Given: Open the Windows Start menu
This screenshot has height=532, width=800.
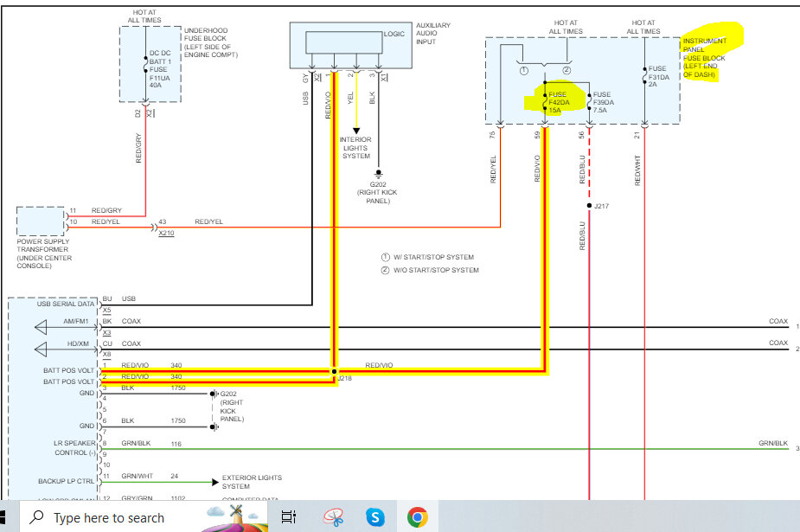Looking at the screenshot, I should pyautogui.click(x=4, y=517).
